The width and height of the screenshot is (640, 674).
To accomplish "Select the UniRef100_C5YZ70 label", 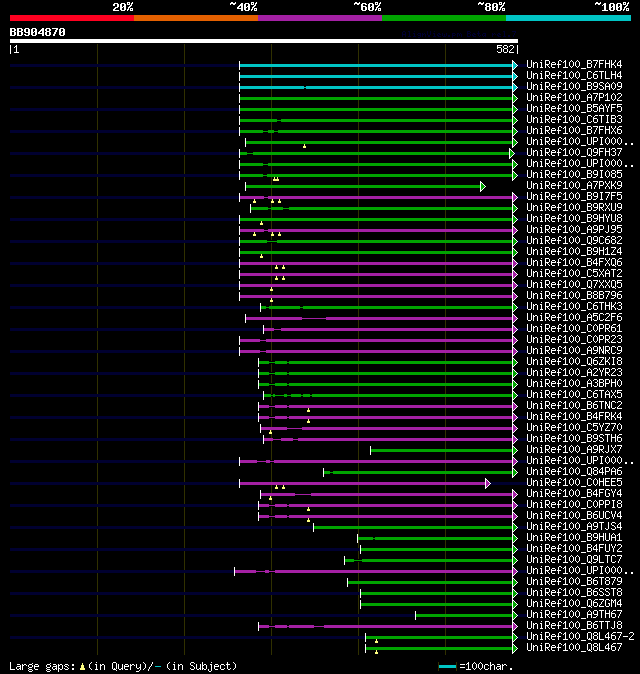I will (x=574, y=428).
